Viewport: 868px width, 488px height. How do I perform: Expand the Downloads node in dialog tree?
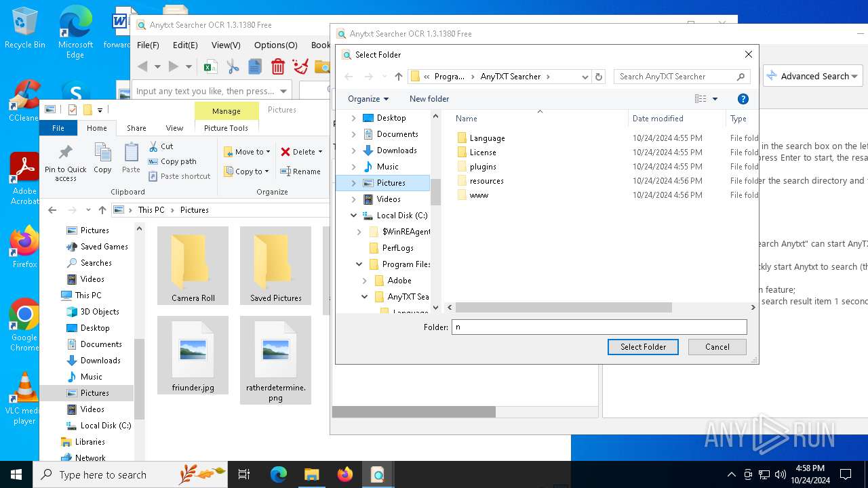tap(353, 150)
